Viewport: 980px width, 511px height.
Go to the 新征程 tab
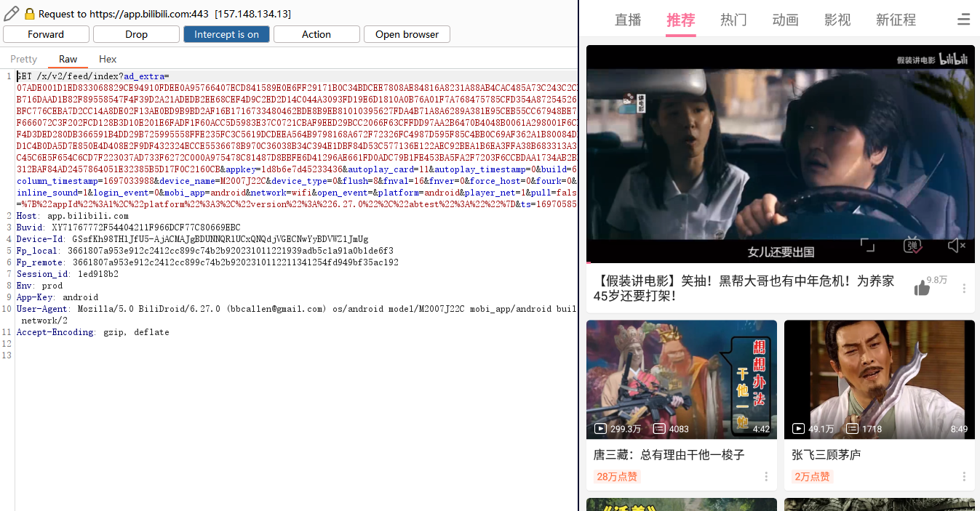[896, 20]
